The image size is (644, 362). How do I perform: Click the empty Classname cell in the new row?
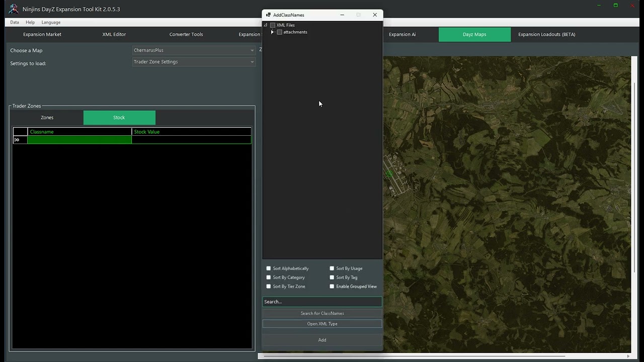79,140
